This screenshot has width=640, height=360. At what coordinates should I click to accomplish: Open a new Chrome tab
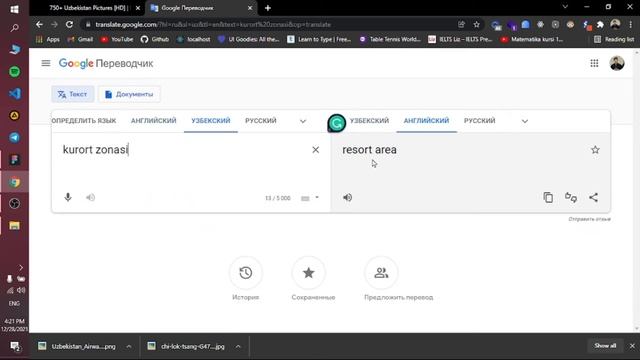pyautogui.click(x=268, y=8)
